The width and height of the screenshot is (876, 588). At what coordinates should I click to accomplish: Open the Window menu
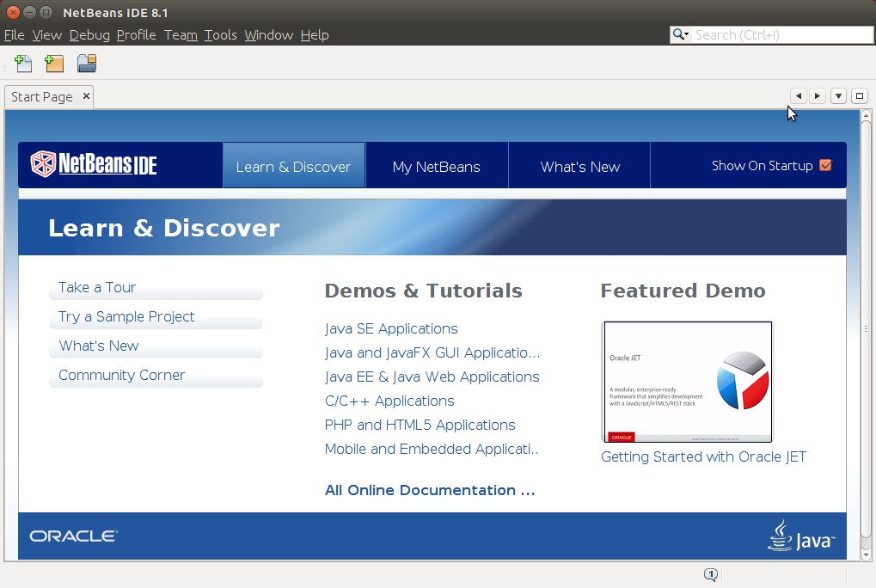click(x=269, y=35)
